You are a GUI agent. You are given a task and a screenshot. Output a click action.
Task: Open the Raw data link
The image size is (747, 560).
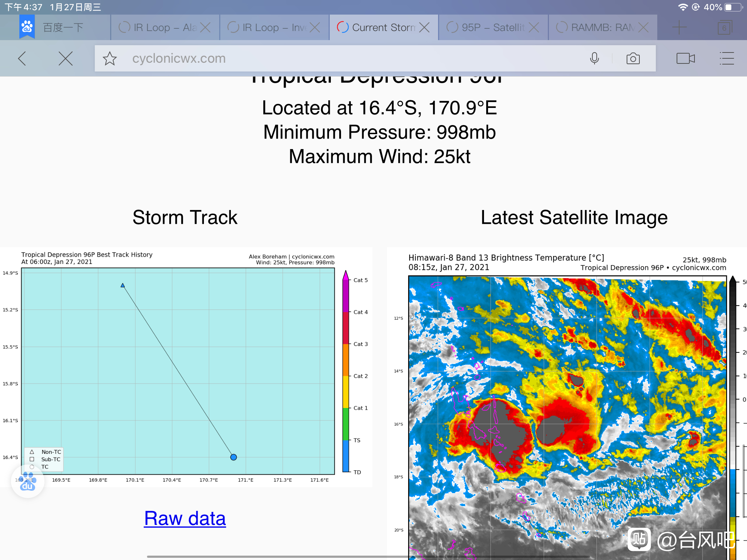click(185, 518)
